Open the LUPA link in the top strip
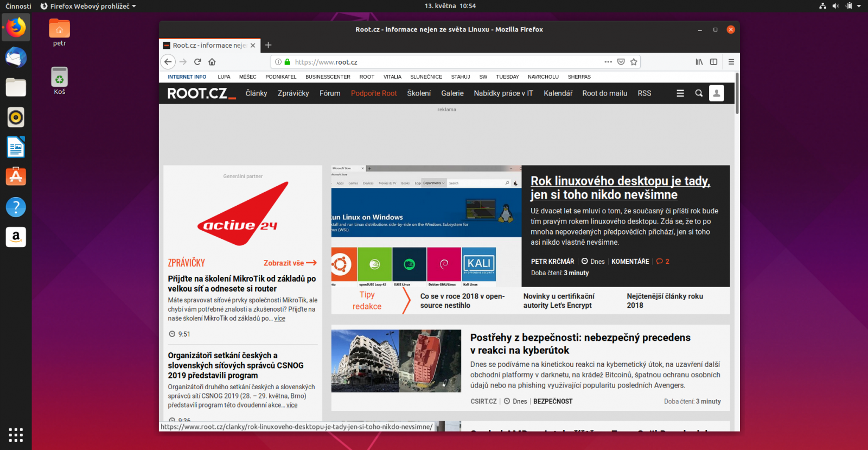This screenshot has height=450, width=868. point(224,77)
